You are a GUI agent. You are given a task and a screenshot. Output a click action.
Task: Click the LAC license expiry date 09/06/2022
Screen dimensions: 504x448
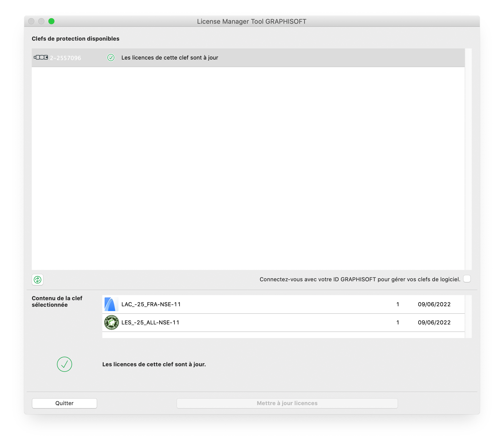tap(434, 304)
